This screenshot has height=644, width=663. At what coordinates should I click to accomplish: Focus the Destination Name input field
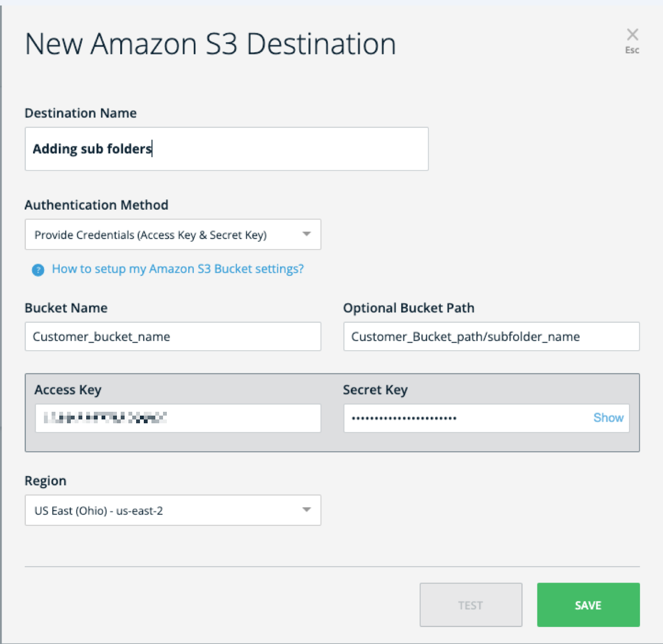(x=226, y=148)
